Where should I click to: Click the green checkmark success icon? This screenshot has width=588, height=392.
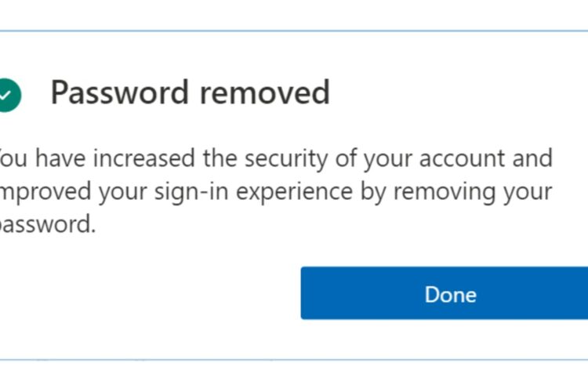(10, 96)
